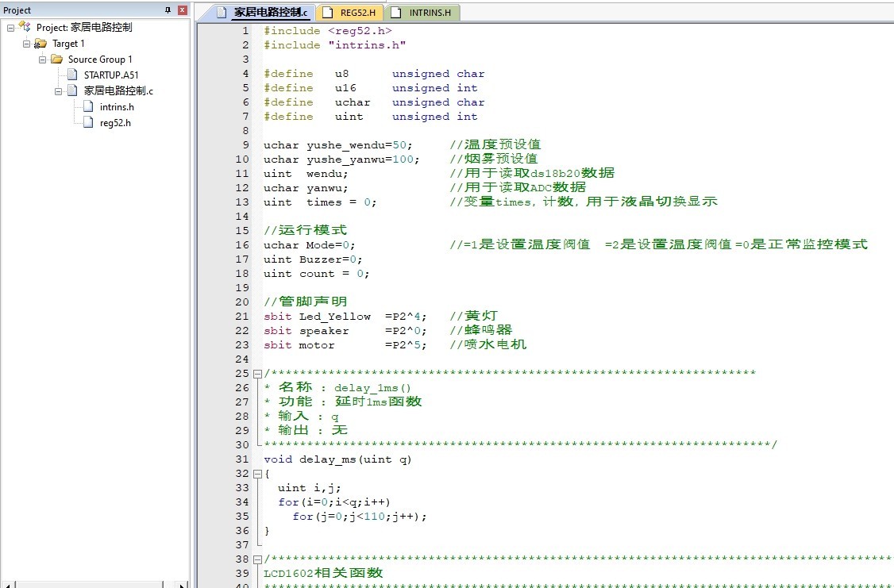This screenshot has width=894, height=588.
Task: Select Target 1 label in tree
Action: (68, 44)
